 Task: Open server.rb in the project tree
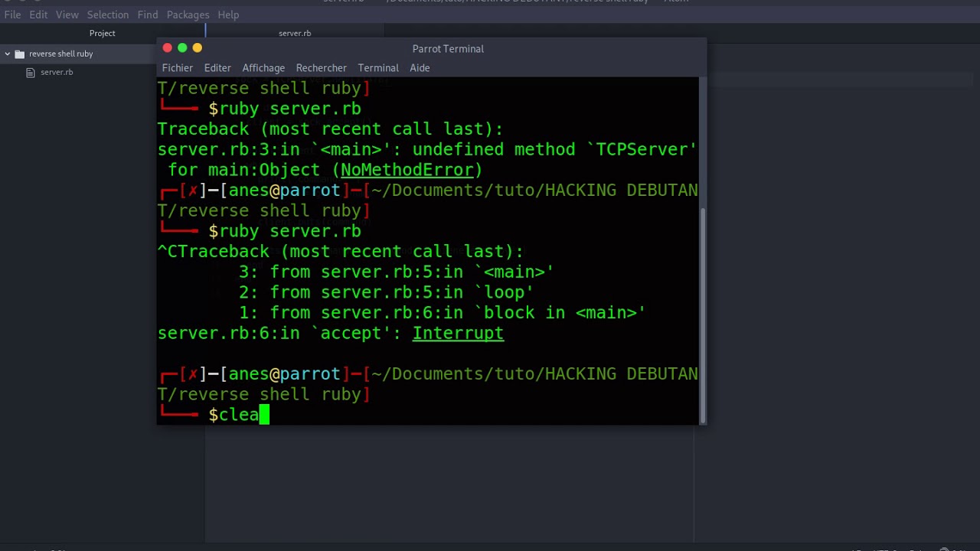click(x=57, y=72)
